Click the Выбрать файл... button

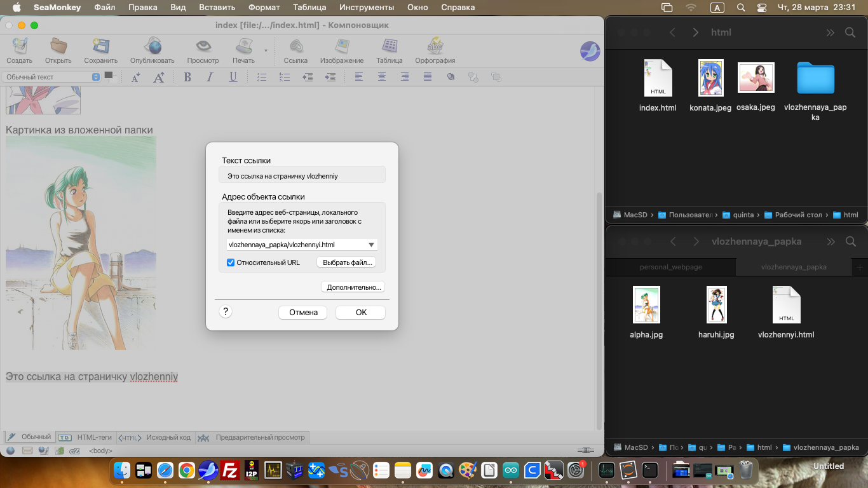click(x=346, y=262)
